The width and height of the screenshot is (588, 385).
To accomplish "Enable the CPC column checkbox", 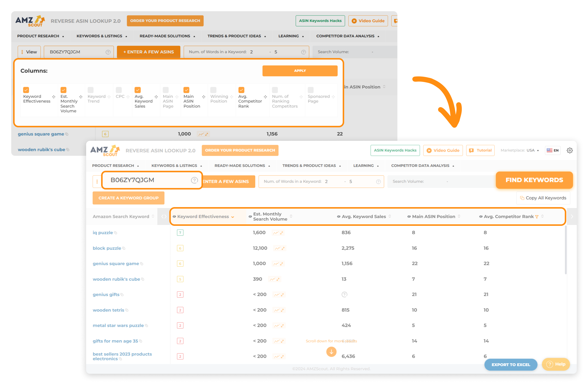I will (119, 90).
